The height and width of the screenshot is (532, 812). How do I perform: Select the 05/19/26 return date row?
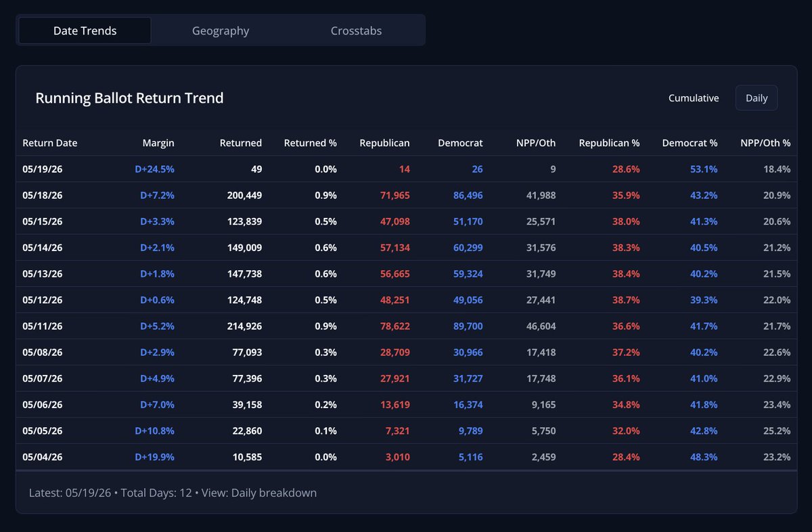click(406, 169)
